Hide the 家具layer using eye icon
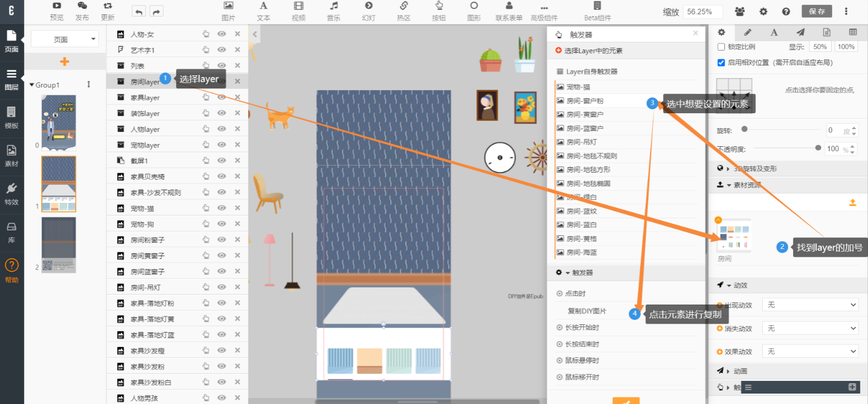Image resolution: width=868 pixels, height=404 pixels. pos(222,97)
